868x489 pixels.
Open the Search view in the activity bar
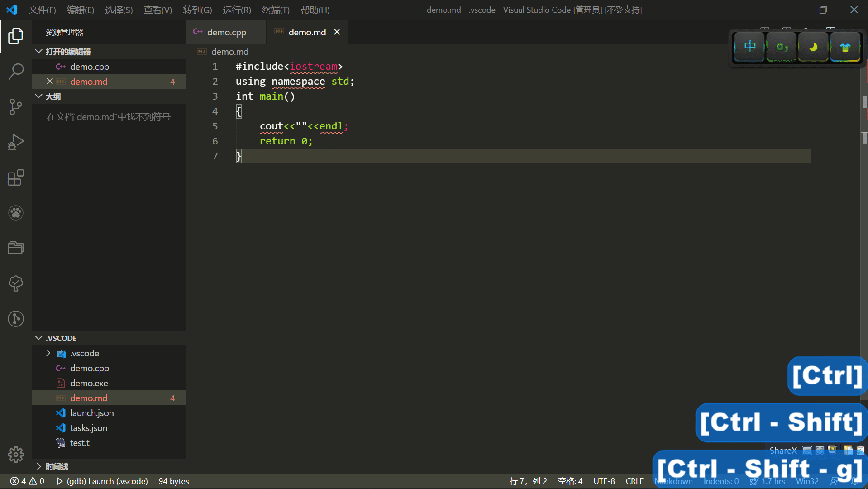click(x=16, y=72)
